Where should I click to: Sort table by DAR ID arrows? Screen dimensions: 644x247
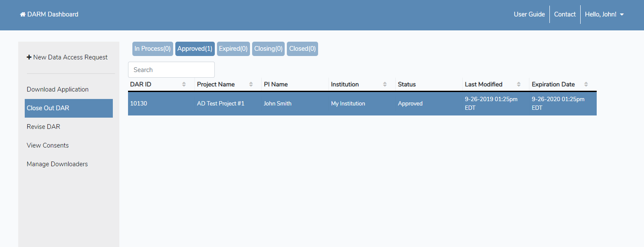point(184,84)
